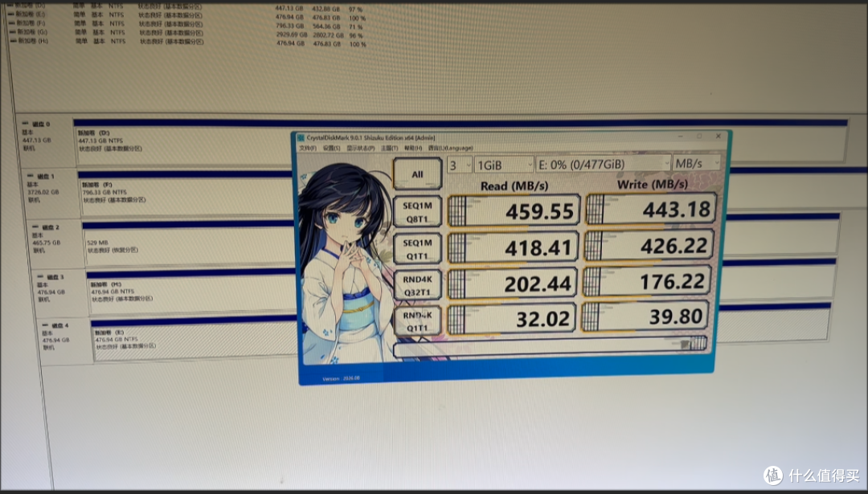Click the RND4K Q32T1 read result 202.44

pos(512,284)
